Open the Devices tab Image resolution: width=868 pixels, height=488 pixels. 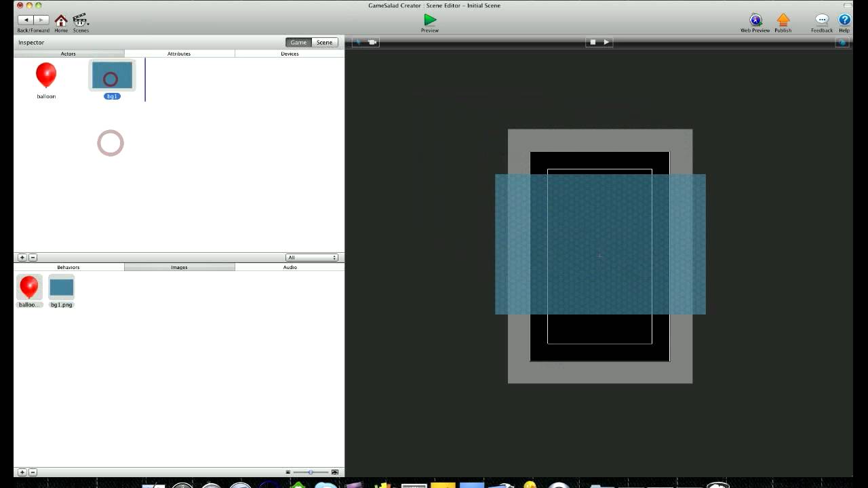coord(290,54)
